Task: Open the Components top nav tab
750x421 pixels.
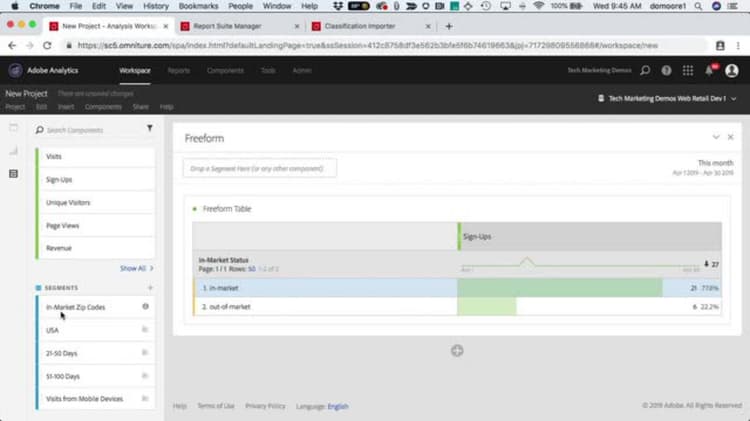Action: [x=225, y=70]
